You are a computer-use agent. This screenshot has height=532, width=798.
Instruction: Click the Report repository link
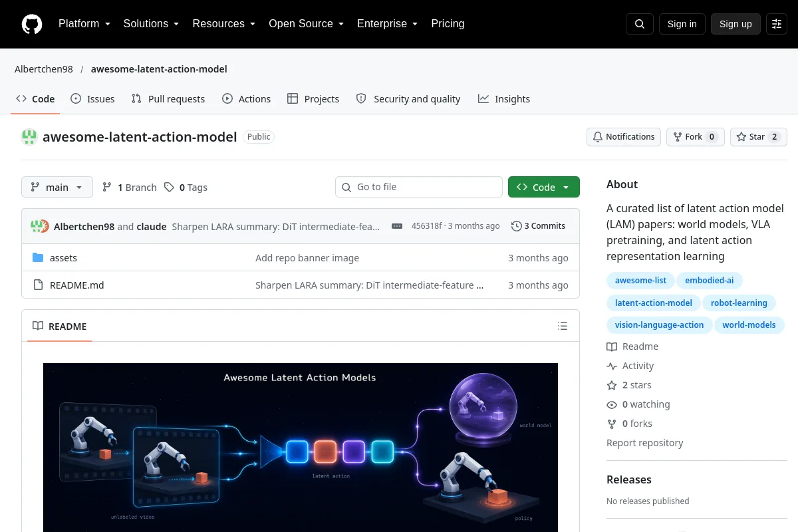[x=644, y=443]
